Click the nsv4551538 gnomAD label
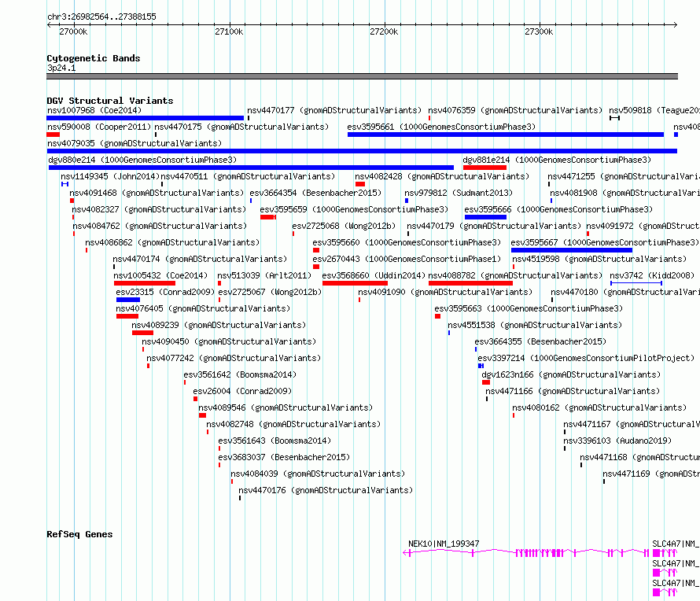This screenshot has height=601, width=700. (x=535, y=325)
